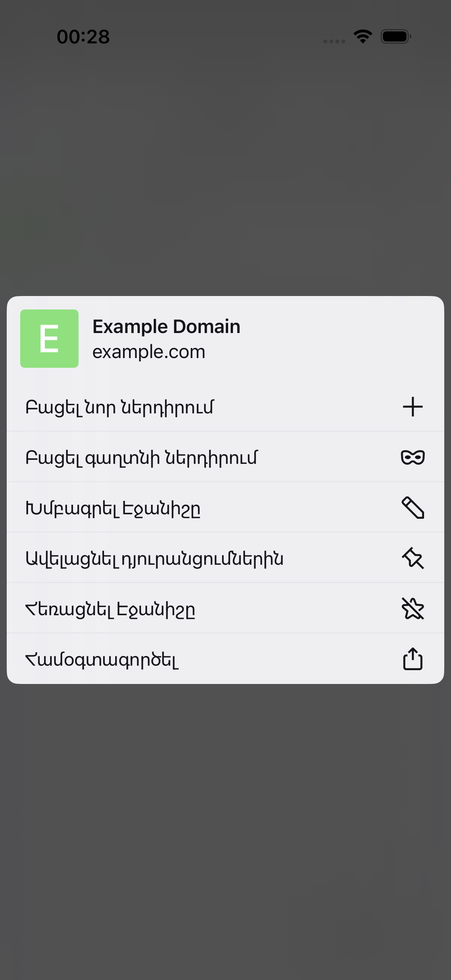Select "Բացել նոր ներդիրում" menu entry
This screenshot has width=451, height=980.
[225, 407]
